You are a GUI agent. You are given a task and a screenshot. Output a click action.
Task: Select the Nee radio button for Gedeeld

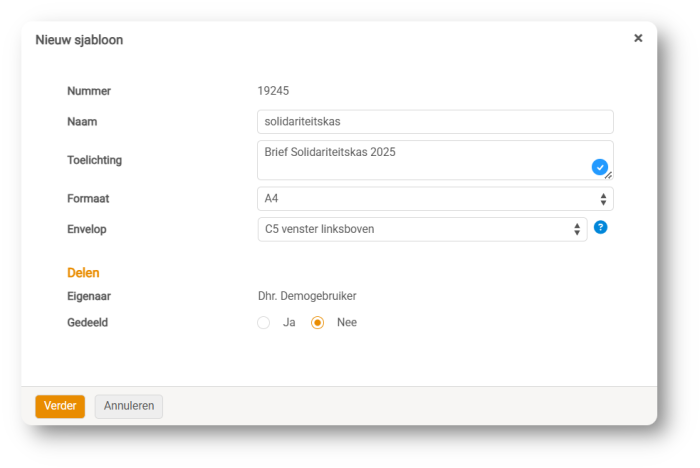tap(317, 322)
